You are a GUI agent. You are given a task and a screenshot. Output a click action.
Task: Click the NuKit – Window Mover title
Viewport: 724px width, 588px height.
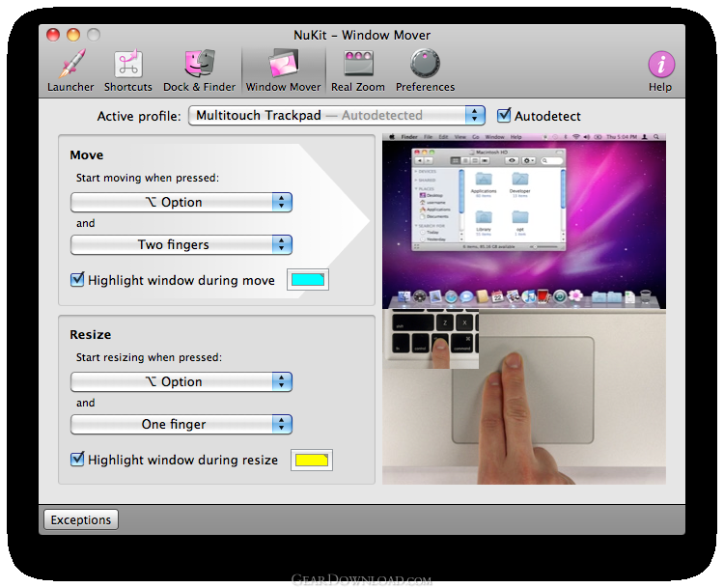click(x=362, y=35)
